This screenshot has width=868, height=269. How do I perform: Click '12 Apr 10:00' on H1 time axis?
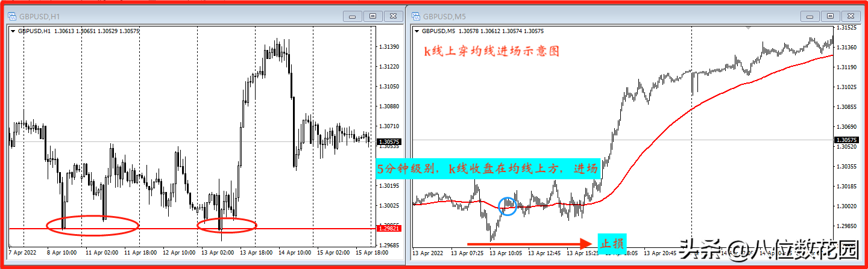coord(180,253)
